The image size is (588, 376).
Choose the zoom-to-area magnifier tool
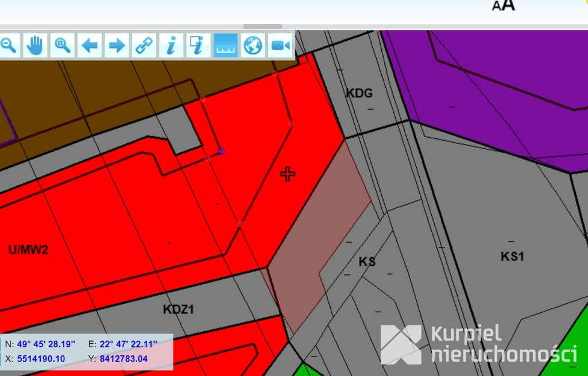tap(62, 45)
